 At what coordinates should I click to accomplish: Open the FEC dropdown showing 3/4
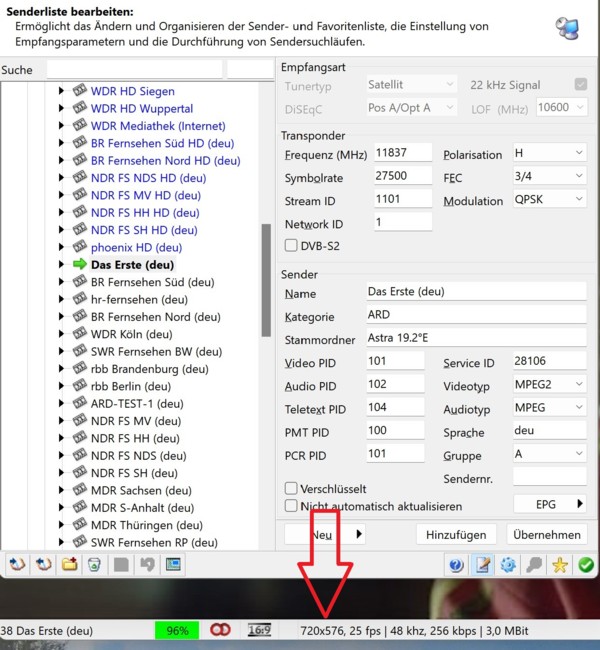tap(549, 176)
